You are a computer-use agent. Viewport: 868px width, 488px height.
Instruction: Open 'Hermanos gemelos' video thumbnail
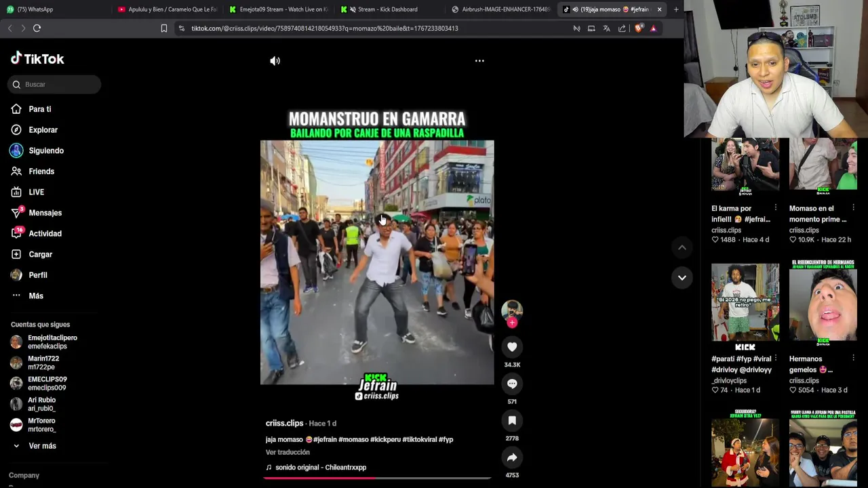click(823, 302)
